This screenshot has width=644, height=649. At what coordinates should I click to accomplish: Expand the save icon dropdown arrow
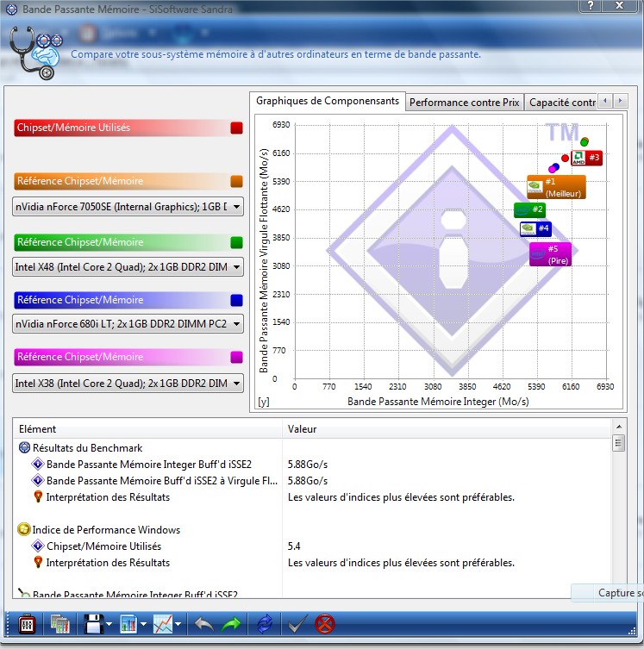109,624
